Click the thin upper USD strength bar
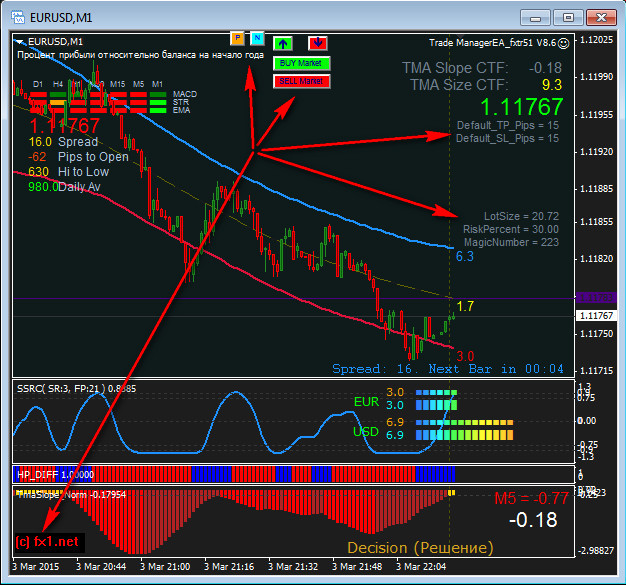 click(x=464, y=422)
